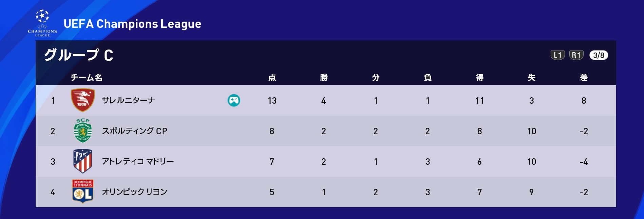
Task: Click the UEFA Champions League logo
Action: 42,23
